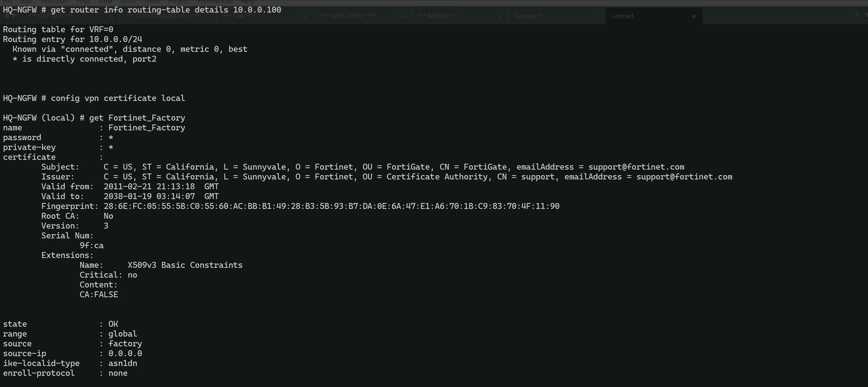Click the 'config vpn certificate local' command
The width and height of the screenshot is (868, 387).
[94, 98]
